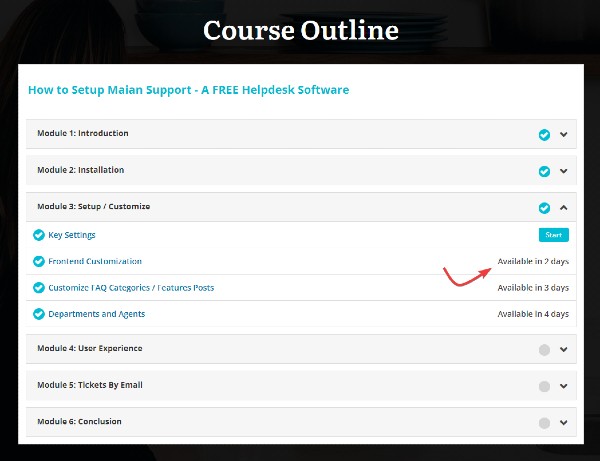The width and height of the screenshot is (600, 461).
Task: Click Module 6 incomplete gray status circle
Action: (x=544, y=423)
